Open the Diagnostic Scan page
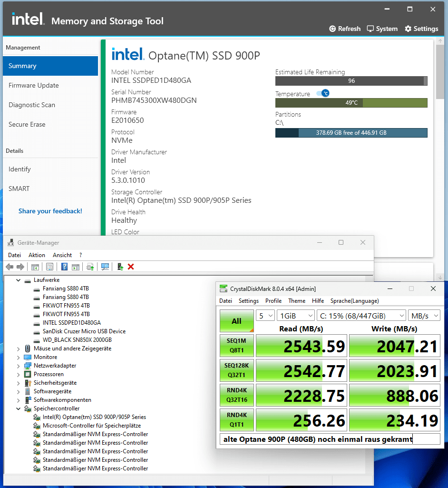Viewport: 448px width, 488px height. pos(50,105)
